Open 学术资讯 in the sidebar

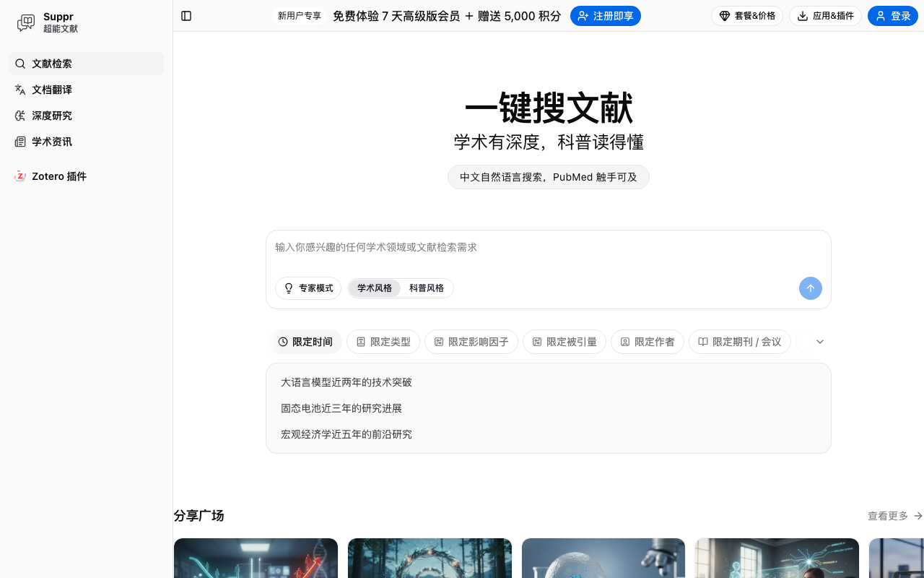tap(86, 142)
